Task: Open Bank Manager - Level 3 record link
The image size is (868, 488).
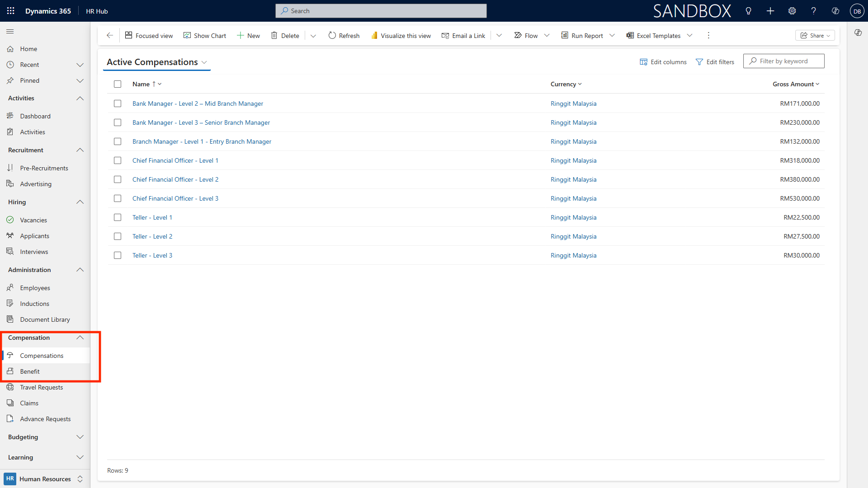Action: point(201,122)
